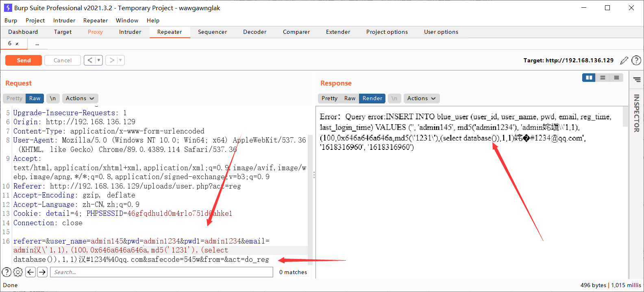Click the response pane vertical scrollbar
The height and width of the screenshot is (292, 644).
pos(625,117)
